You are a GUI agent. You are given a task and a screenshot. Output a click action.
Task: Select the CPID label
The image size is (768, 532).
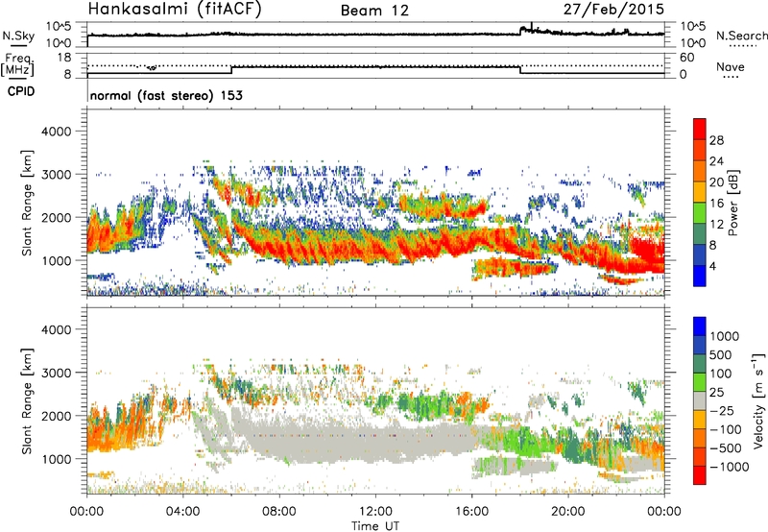[x=21, y=91]
